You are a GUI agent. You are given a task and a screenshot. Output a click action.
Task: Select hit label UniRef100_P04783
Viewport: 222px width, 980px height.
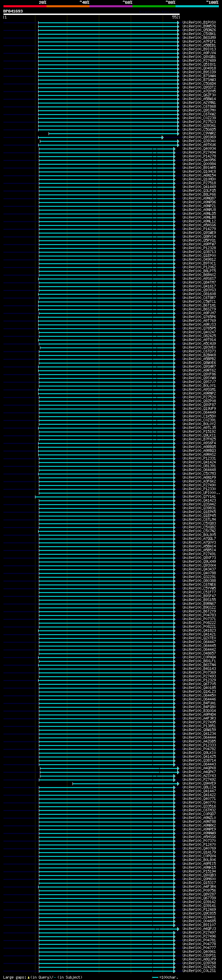point(199,615)
